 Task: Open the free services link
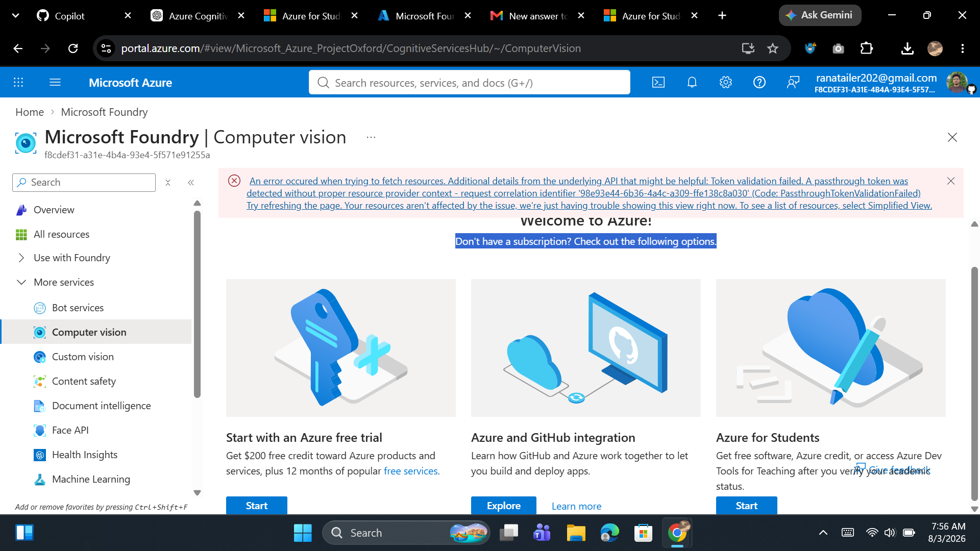[410, 471]
